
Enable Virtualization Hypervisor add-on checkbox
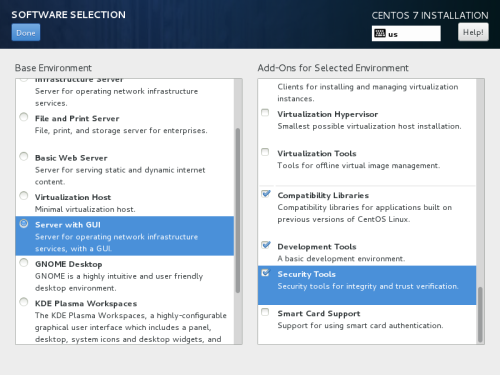pyautogui.click(x=265, y=113)
